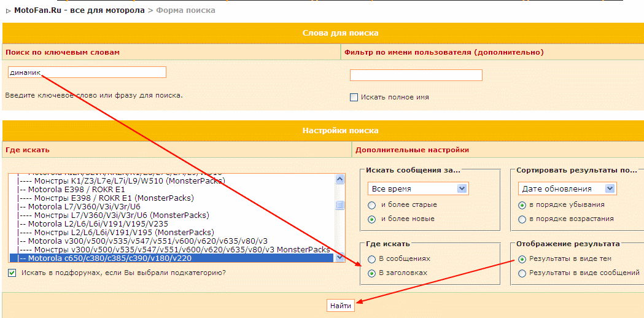Image resolution: width=644 pixels, height=318 pixels.
Task: Click forum list scroll-up arrow
Action: [339, 179]
